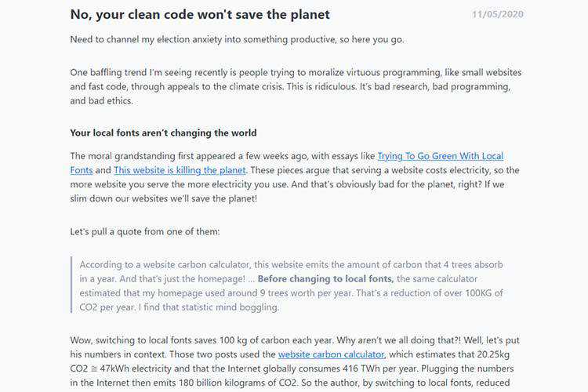Click the article title "No, your clean code won't save the planet"
The height and width of the screenshot is (392, 588).
[200, 14]
